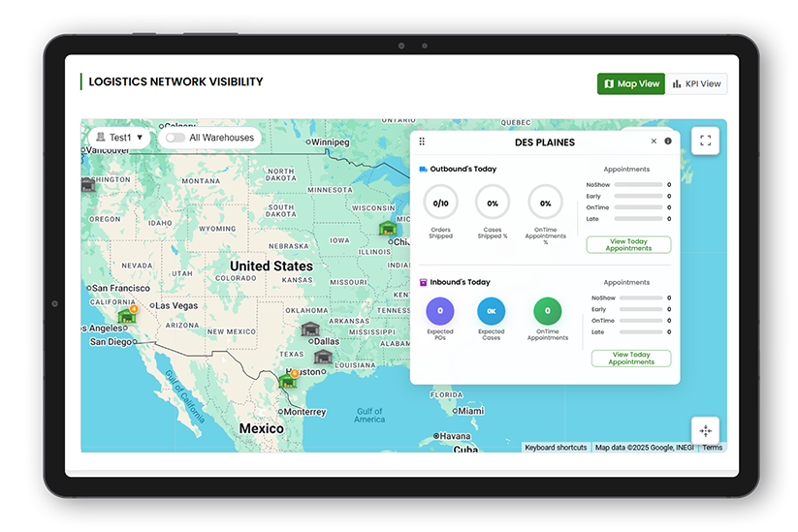Click the Outbound NoShow progress bar
798x532 pixels.
pyautogui.click(x=638, y=184)
